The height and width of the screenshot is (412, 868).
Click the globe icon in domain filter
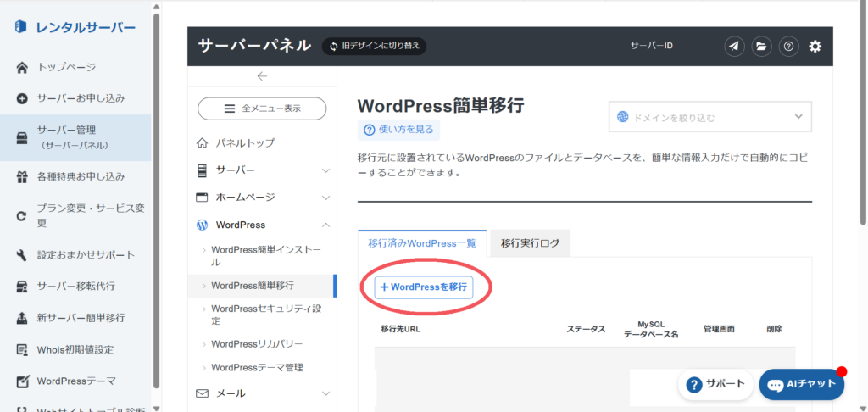(623, 117)
